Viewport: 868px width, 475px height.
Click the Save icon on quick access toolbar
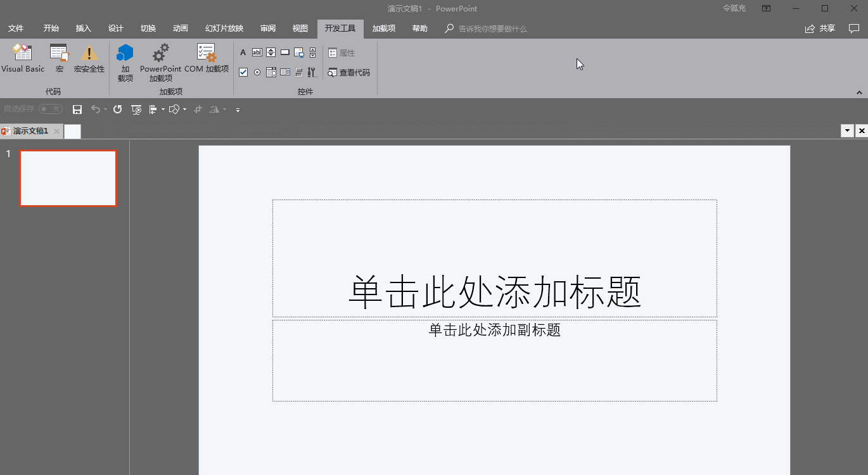pyautogui.click(x=77, y=109)
